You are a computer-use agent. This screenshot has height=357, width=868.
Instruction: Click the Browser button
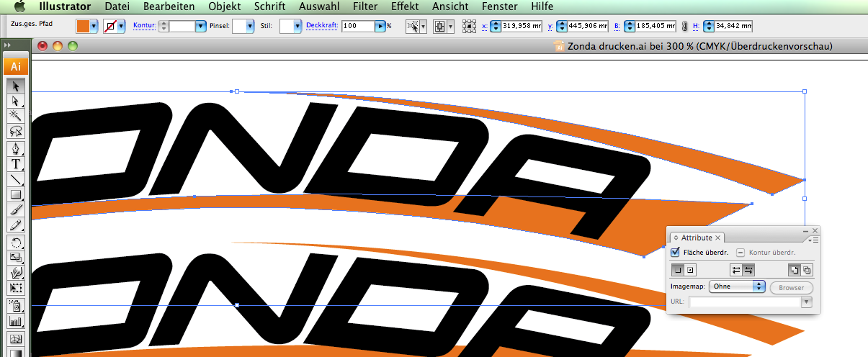(791, 286)
